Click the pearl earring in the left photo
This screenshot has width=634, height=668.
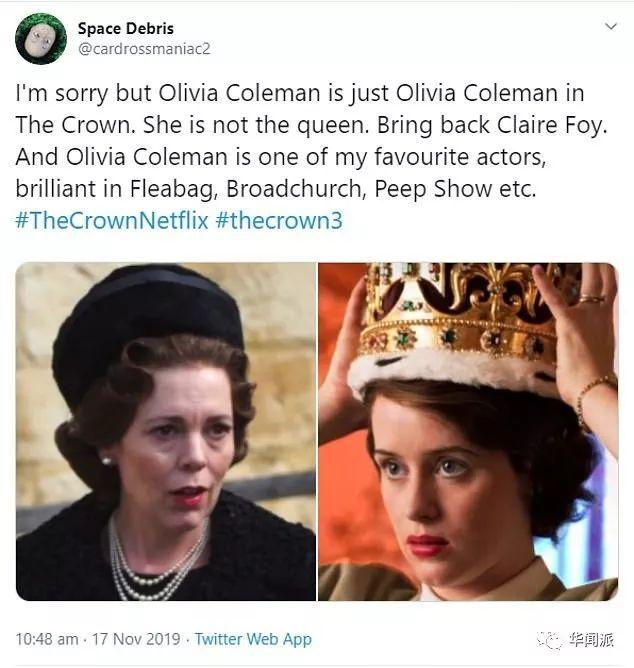click(106, 460)
